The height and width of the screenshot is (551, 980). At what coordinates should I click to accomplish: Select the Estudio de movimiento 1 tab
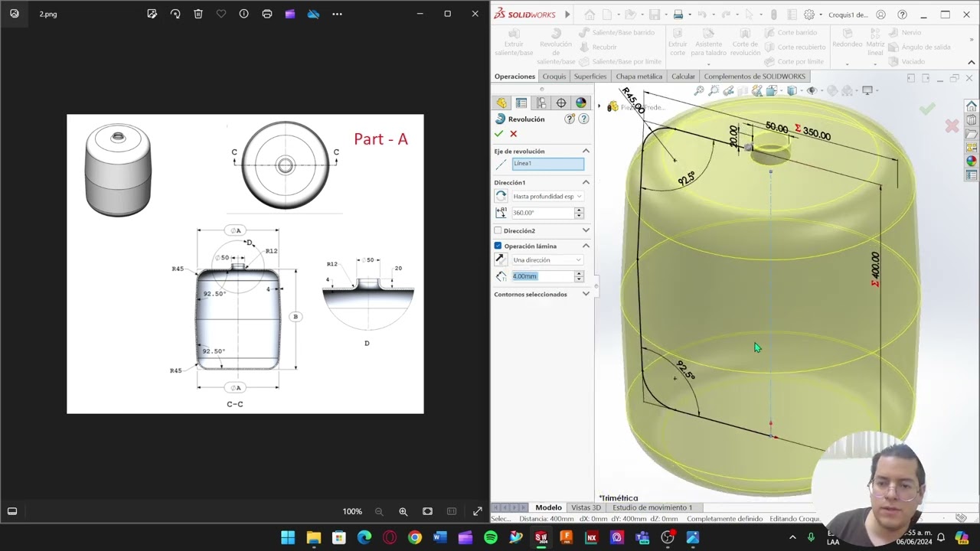point(652,507)
